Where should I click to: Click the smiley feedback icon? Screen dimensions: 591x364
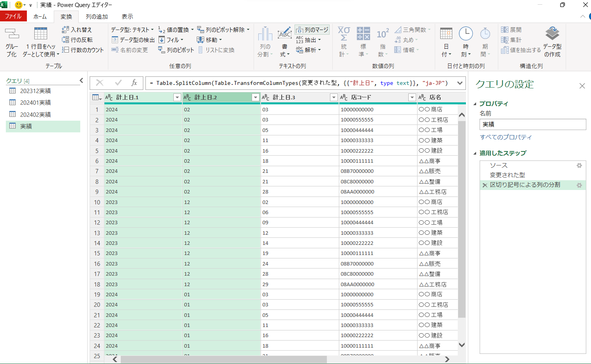(18, 5)
